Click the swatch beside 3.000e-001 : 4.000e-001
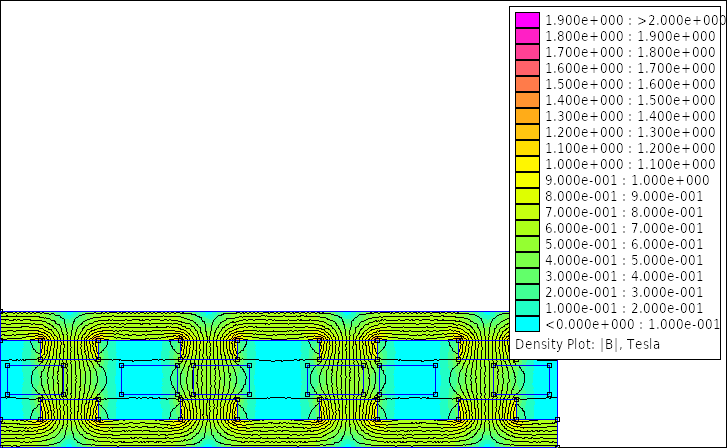727x448 pixels. click(x=527, y=276)
